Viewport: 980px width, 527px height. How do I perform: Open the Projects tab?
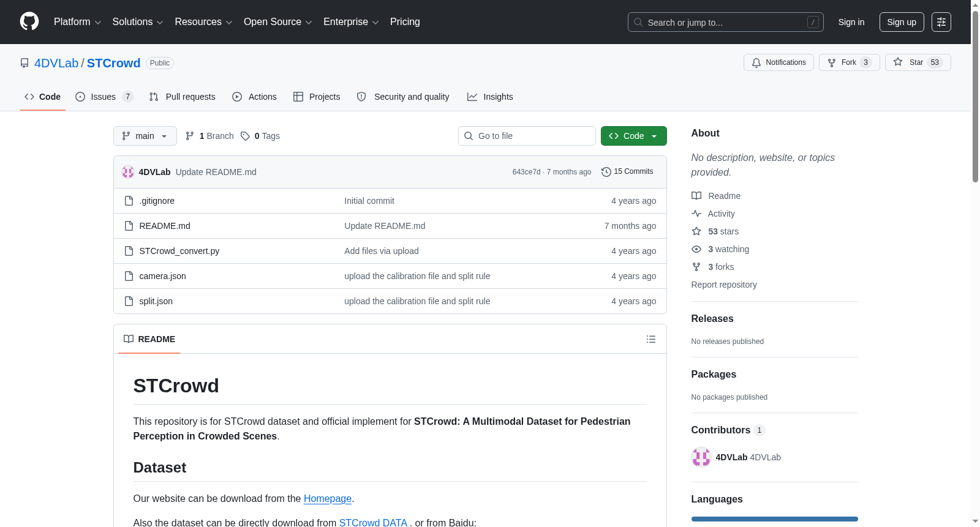point(317,97)
